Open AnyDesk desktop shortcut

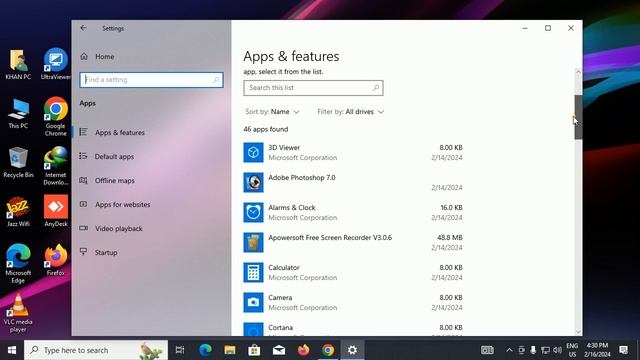click(56, 211)
